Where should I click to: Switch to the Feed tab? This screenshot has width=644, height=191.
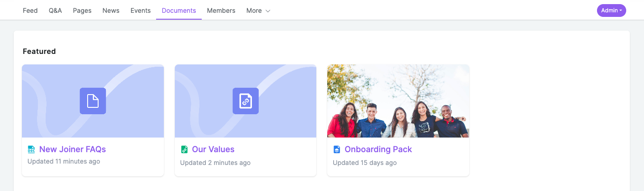[x=30, y=11]
